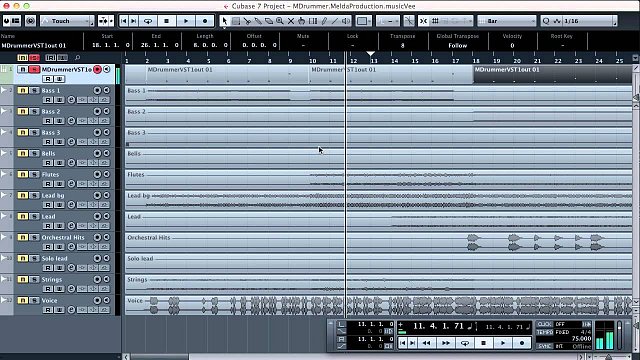The image size is (640, 360).
Task: Toggle the Inspector view button
Action: tap(16, 21)
